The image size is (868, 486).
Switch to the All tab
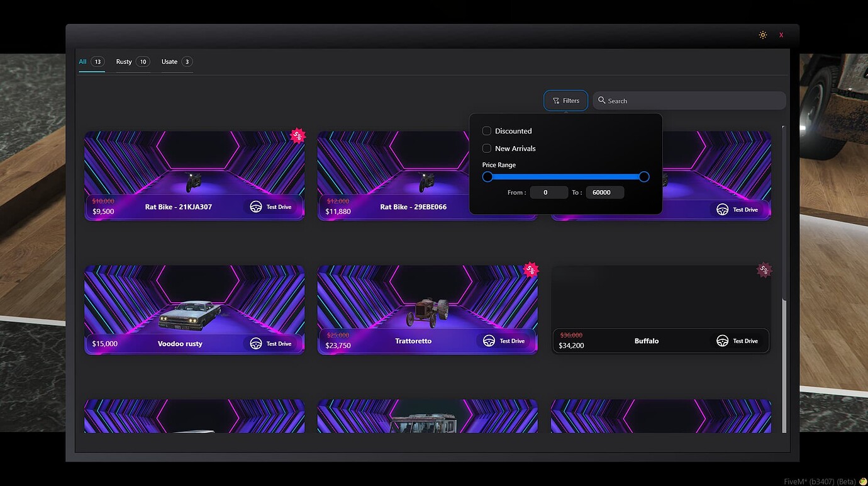(92, 62)
